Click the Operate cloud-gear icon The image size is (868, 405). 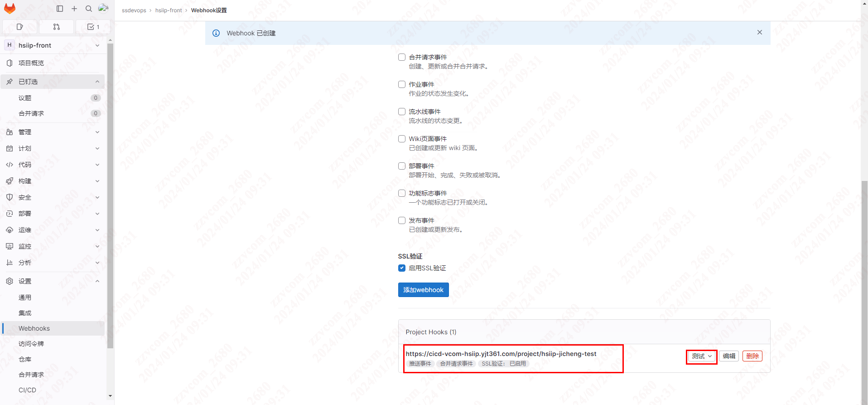[10, 230]
